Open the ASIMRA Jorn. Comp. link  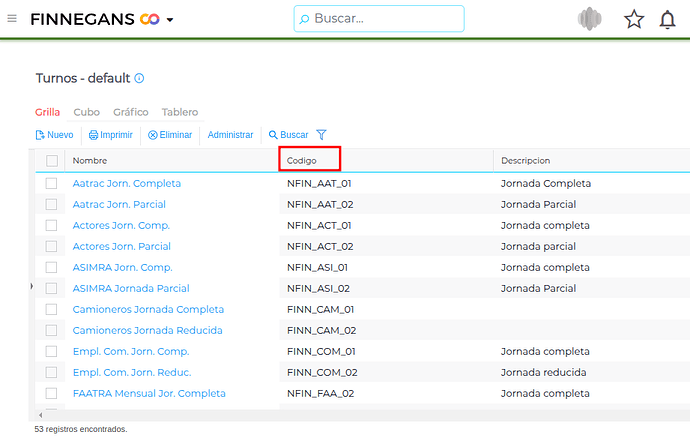(122, 267)
